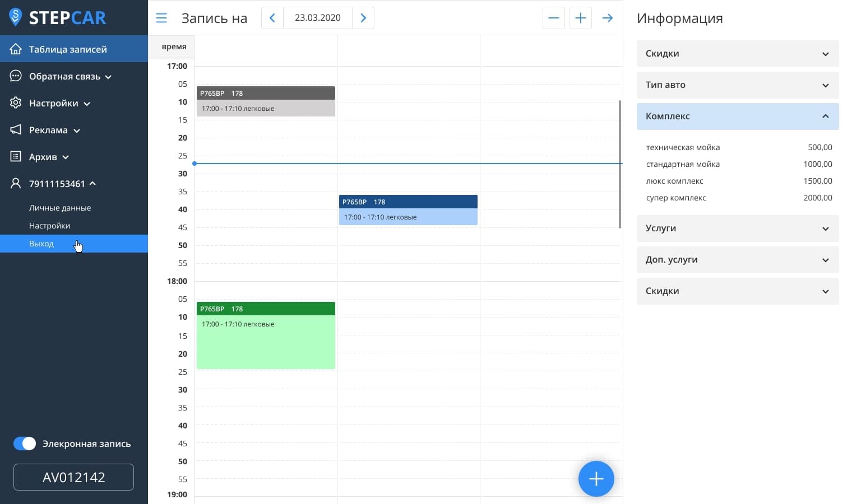Click the calendar vertical scrollbar
The image size is (852, 504).
click(x=619, y=164)
